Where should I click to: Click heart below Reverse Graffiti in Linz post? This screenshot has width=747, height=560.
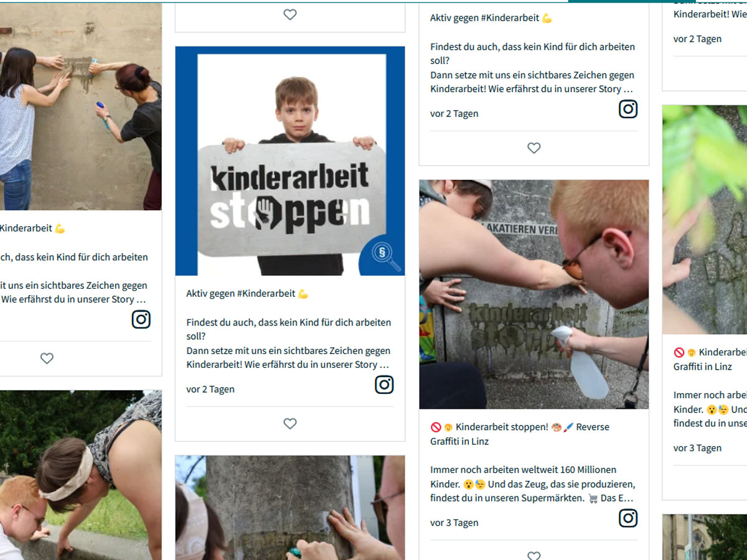click(534, 555)
